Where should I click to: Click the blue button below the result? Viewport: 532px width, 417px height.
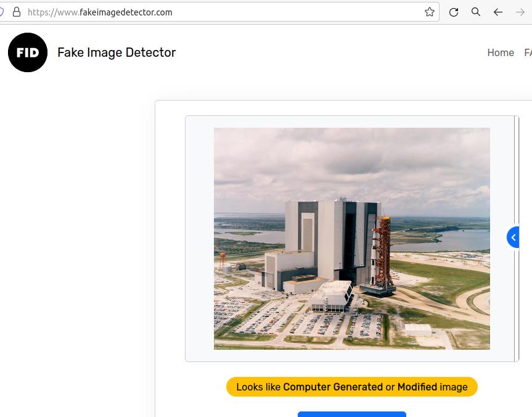tap(352, 414)
